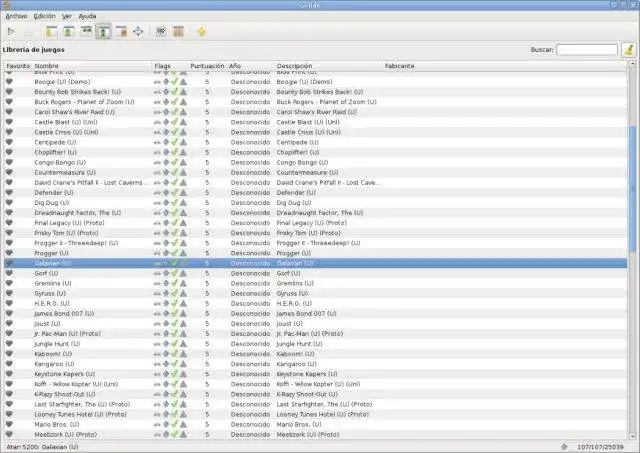Screen dimensions: 640x453
Task: Click the yellow diamond toolbar icon
Action: (x=202, y=31)
